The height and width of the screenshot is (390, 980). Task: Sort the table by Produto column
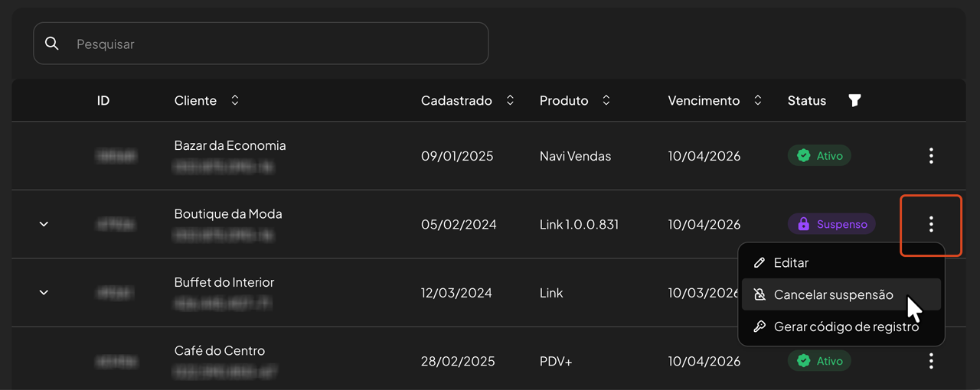[606, 100]
